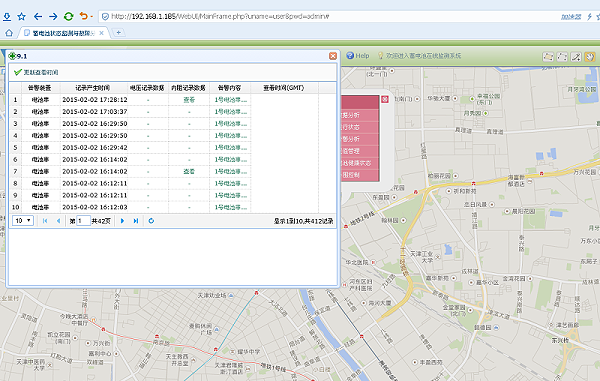
Task: Click the shield icon in address bar
Action: pyautogui.click(x=105, y=16)
